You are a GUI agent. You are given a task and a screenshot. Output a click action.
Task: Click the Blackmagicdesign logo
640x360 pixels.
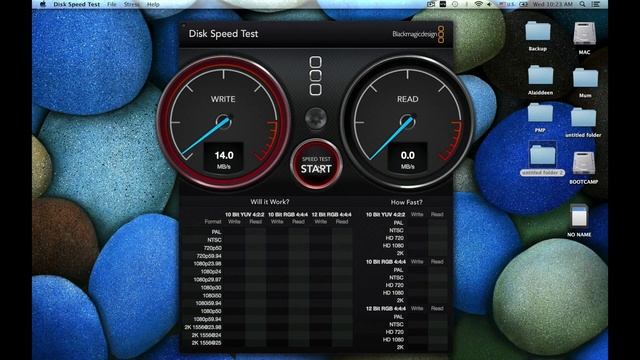pos(418,34)
